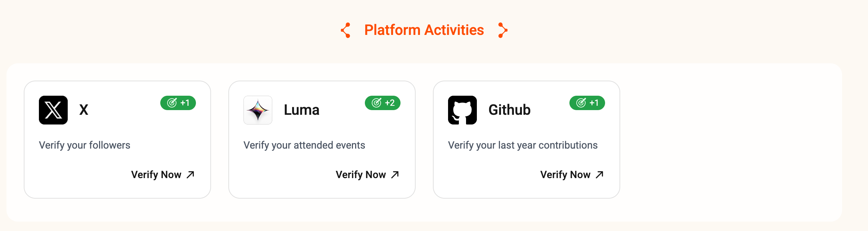Click the +1 points badge on X card
This screenshot has height=231, width=868.
tap(178, 103)
